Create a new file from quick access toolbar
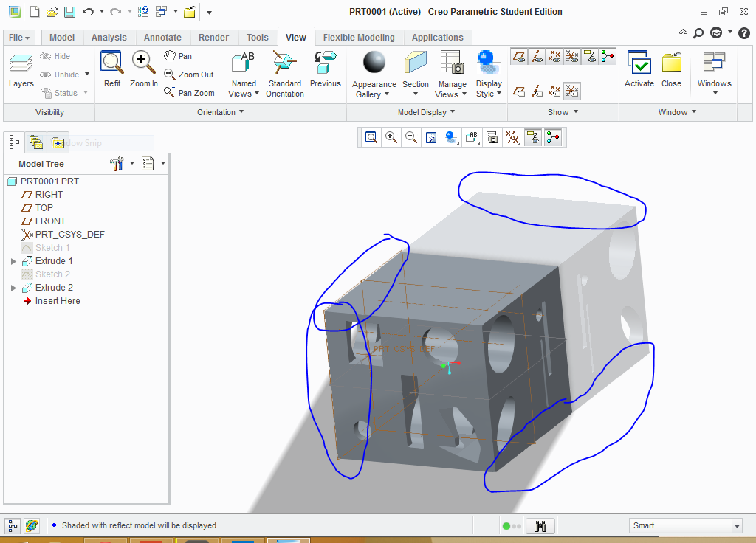 pos(35,12)
